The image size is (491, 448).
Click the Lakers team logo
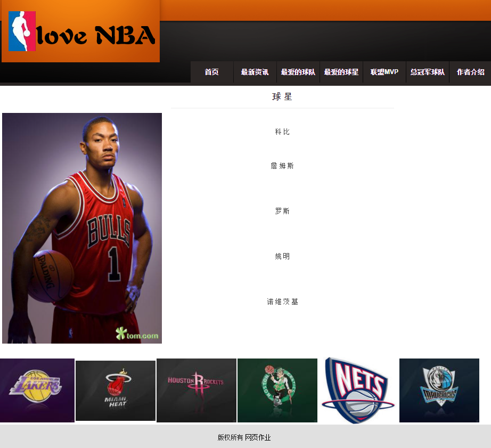click(37, 390)
